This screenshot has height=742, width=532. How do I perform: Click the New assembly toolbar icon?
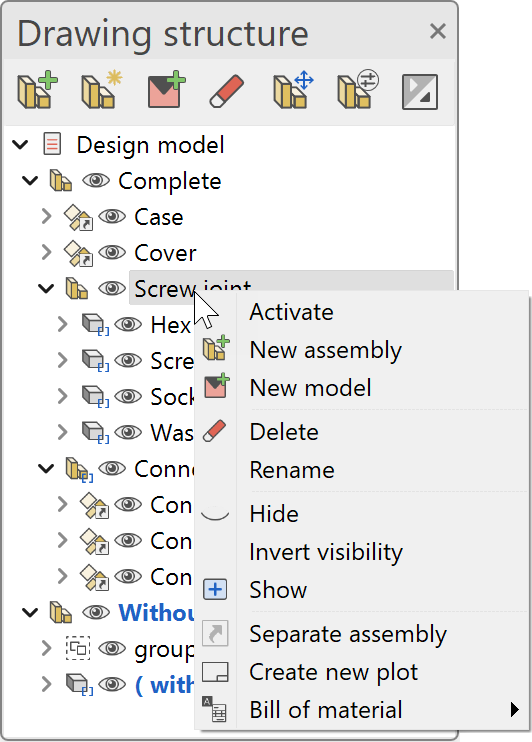37,90
